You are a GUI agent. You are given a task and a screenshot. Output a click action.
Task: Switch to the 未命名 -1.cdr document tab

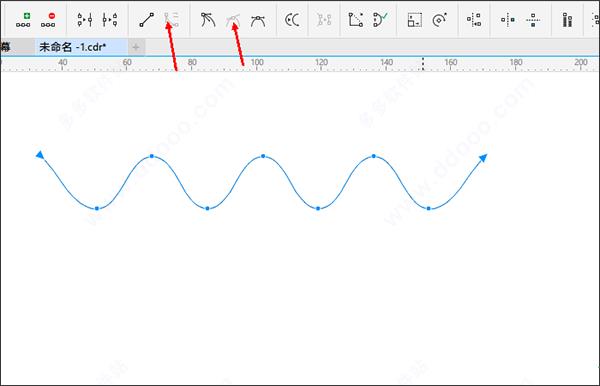tap(81, 47)
